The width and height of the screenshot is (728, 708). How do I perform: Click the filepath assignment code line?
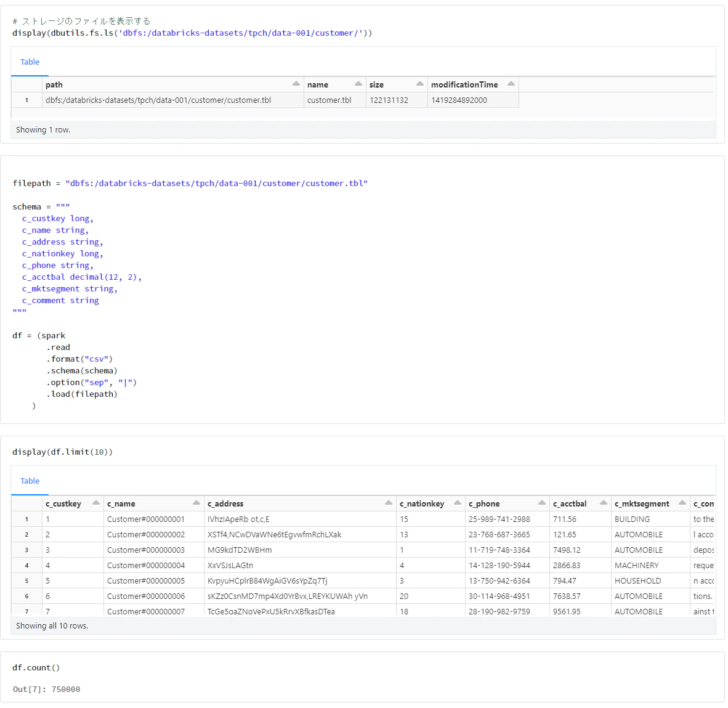pos(190,183)
